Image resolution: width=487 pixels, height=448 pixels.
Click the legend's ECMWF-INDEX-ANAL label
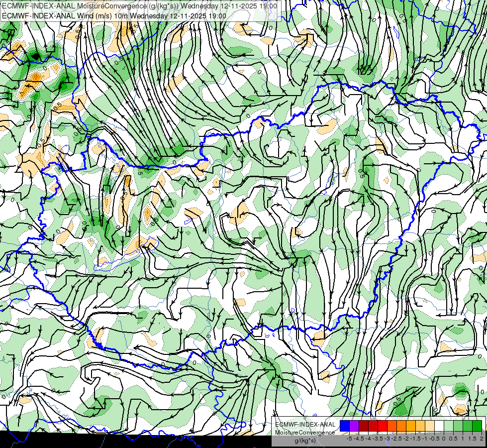pyautogui.click(x=305, y=425)
